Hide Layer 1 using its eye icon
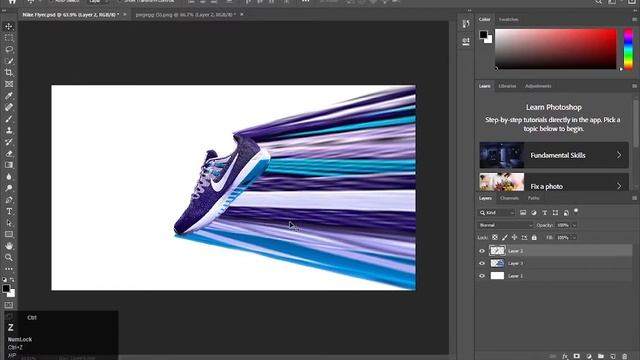This screenshot has height=360, width=640. pyautogui.click(x=482, y=276)
